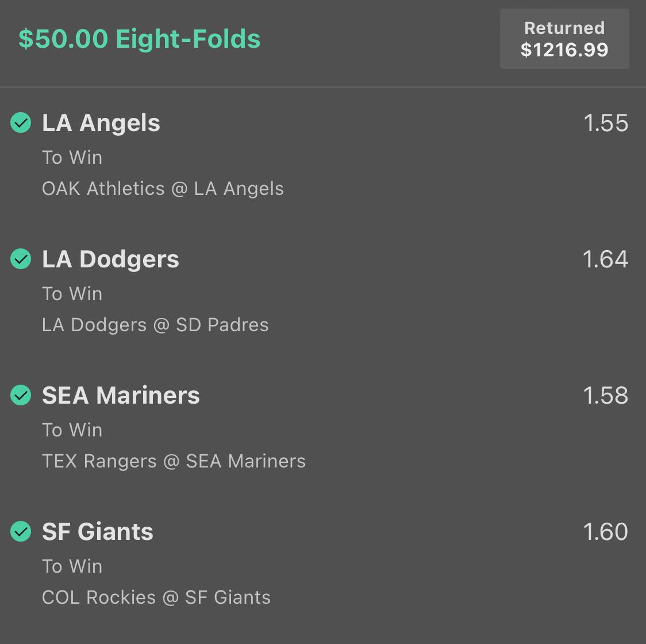Select the $50.00 Eight-Folds heading
This screenshot has width=646, height=644.
click(x=139, y=39)
